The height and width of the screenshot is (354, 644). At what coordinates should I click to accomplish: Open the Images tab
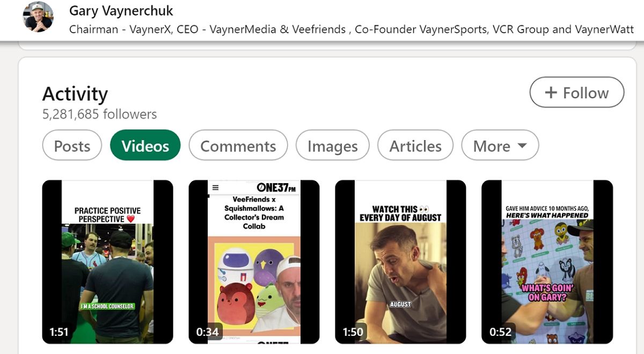point(332,145)
